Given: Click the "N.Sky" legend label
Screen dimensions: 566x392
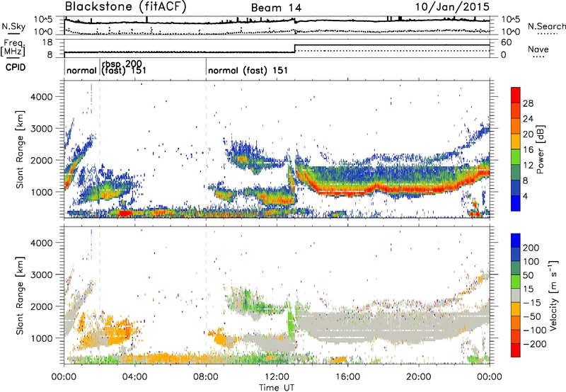Looking at the screenshot, I should (13, 26).
